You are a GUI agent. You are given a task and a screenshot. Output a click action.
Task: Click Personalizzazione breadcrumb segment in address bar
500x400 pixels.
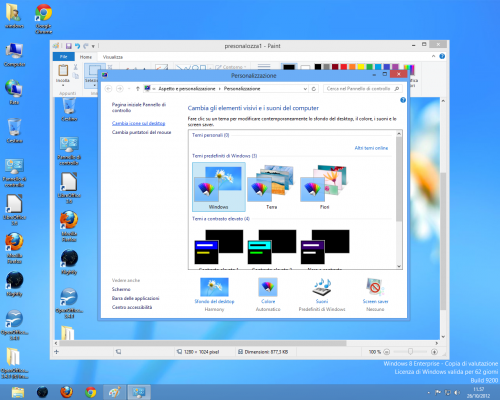pos(242,89)
